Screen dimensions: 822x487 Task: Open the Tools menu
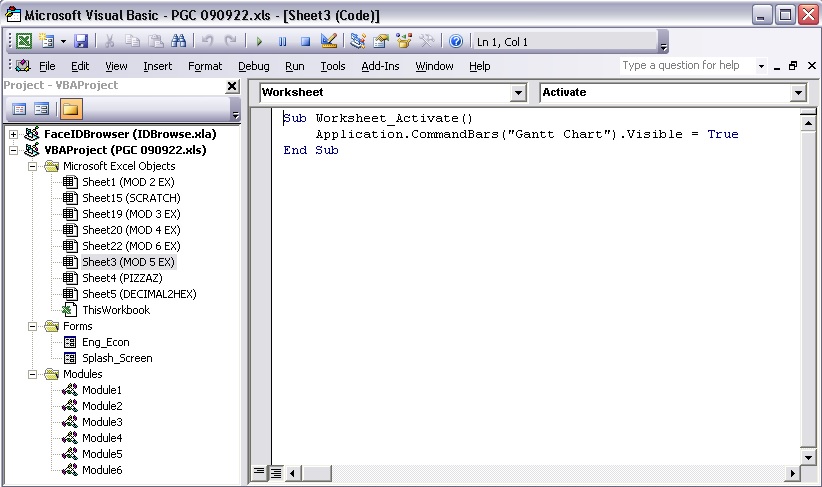[333, 66]
